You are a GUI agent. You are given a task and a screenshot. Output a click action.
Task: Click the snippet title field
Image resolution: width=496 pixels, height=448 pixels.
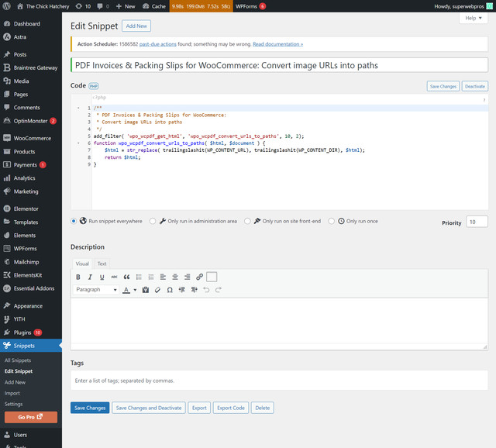coord(279,65)
